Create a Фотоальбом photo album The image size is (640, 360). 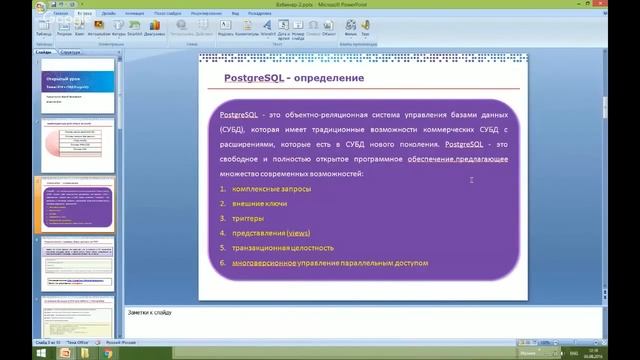pyautogui.click(x=99, y=28)
